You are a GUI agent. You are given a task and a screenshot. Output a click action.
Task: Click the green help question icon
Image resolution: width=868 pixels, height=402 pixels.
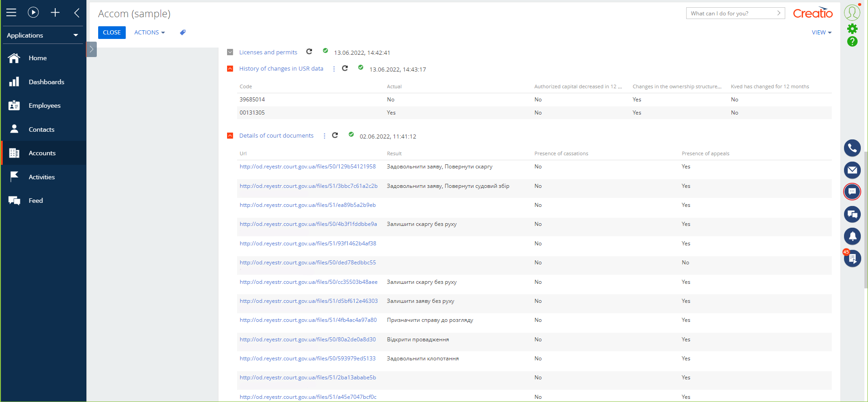point(852,42)
